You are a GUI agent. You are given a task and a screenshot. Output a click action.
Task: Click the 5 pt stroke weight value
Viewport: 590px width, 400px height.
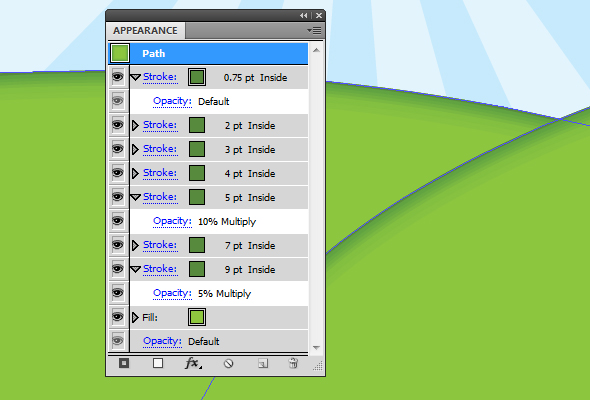[234, 198]
